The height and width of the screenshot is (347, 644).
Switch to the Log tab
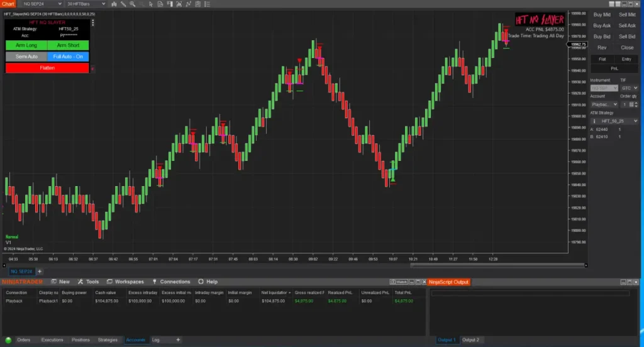point(156,340)
